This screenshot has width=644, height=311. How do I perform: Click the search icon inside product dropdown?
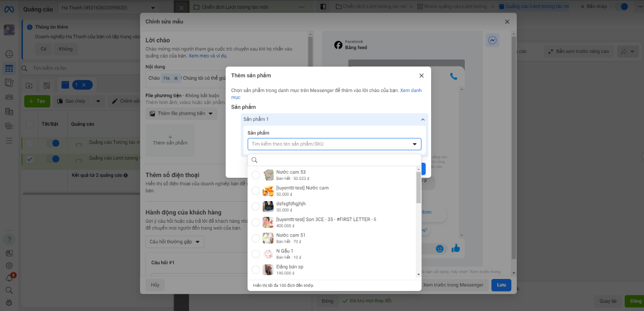point(255,160)
